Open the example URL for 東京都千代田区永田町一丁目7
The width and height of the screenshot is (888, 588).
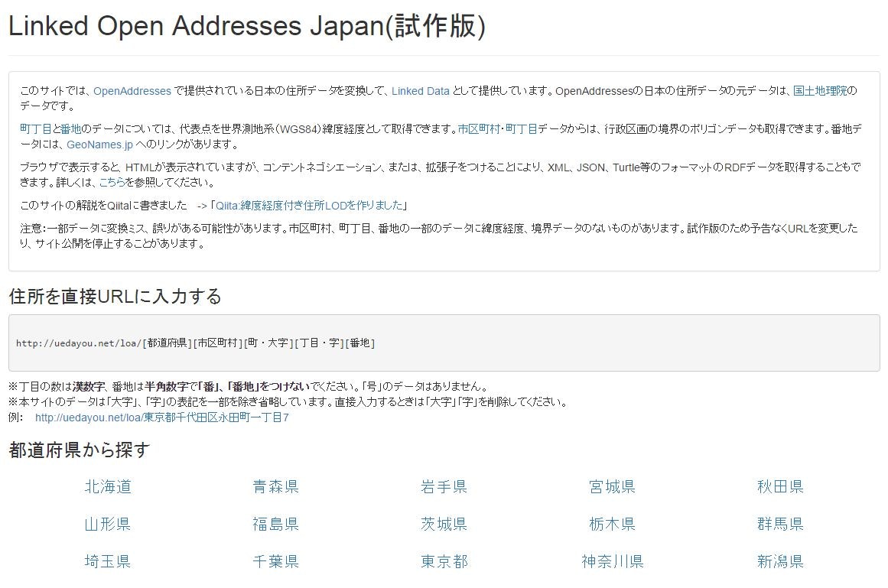[x=162, y=417]
